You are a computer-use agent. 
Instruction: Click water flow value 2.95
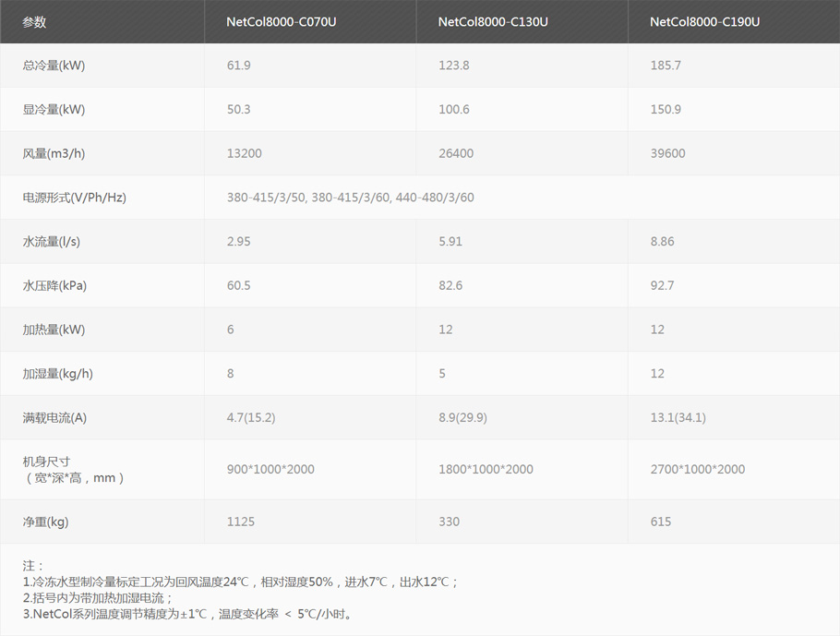238,241
